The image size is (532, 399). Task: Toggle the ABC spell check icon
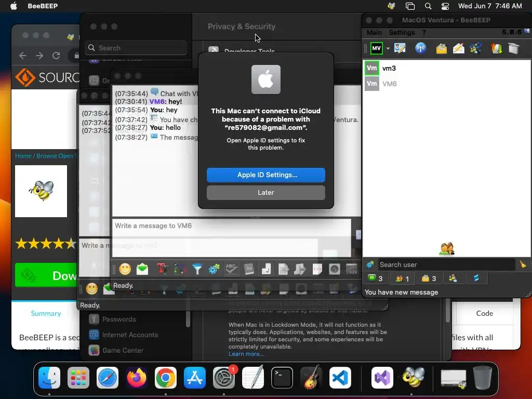point(231,270)
